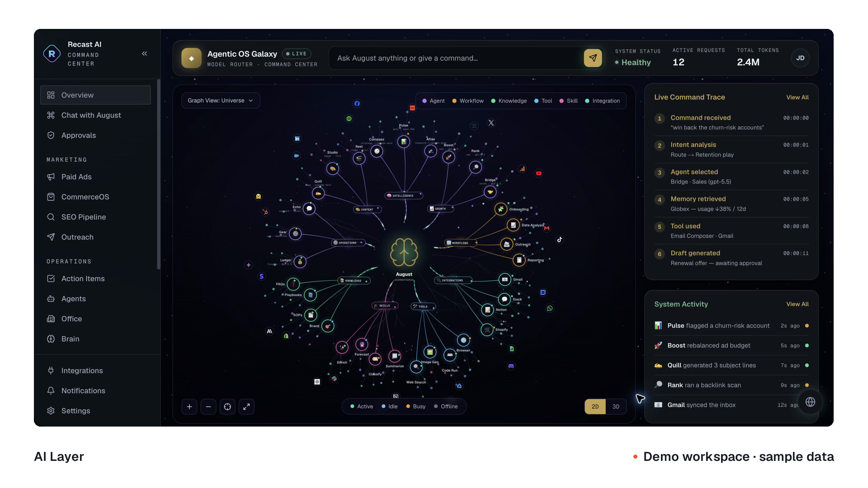868x488 pixels.
Task: Zoom out with the minus button
Action: pos(208,407)
